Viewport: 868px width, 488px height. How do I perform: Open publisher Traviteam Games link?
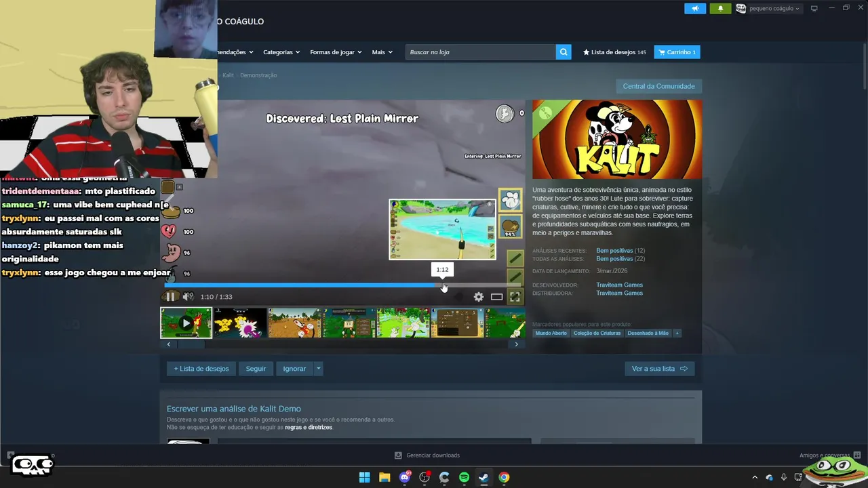coord(619,293)
